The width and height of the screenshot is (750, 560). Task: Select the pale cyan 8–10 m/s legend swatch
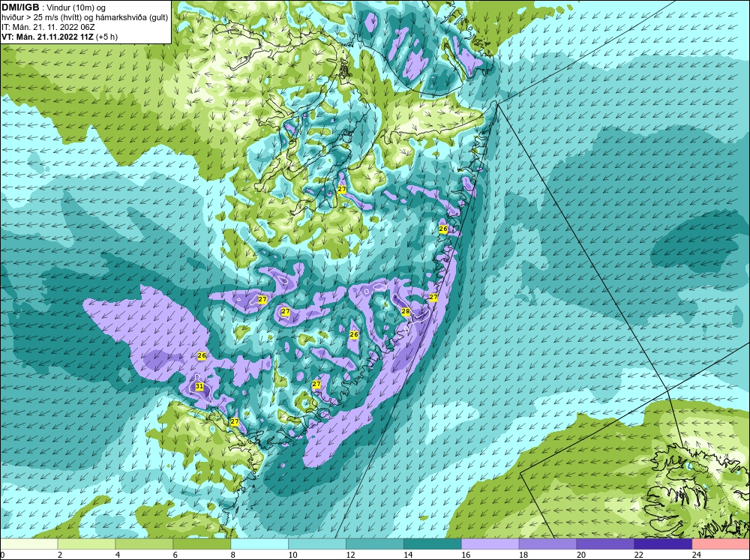tap(259, 544)
